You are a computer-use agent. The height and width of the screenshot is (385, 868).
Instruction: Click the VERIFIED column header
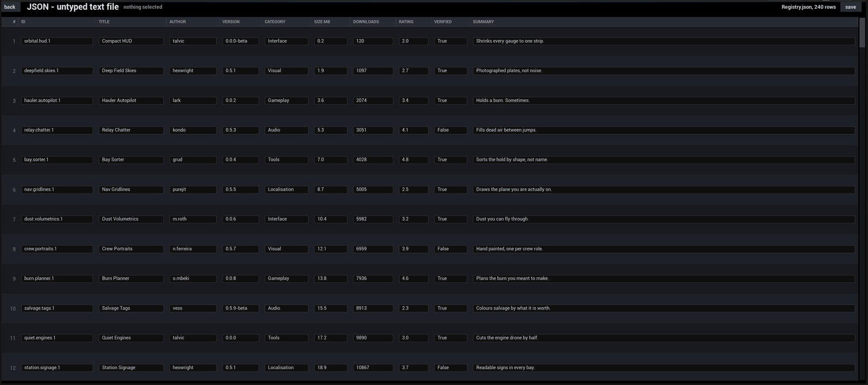pos(451,22)
